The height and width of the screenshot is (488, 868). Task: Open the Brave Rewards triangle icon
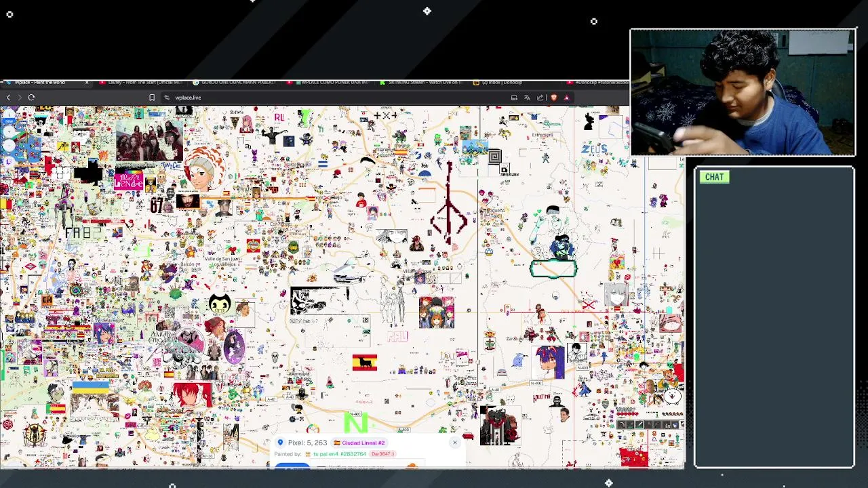click(x=567, y=98)
